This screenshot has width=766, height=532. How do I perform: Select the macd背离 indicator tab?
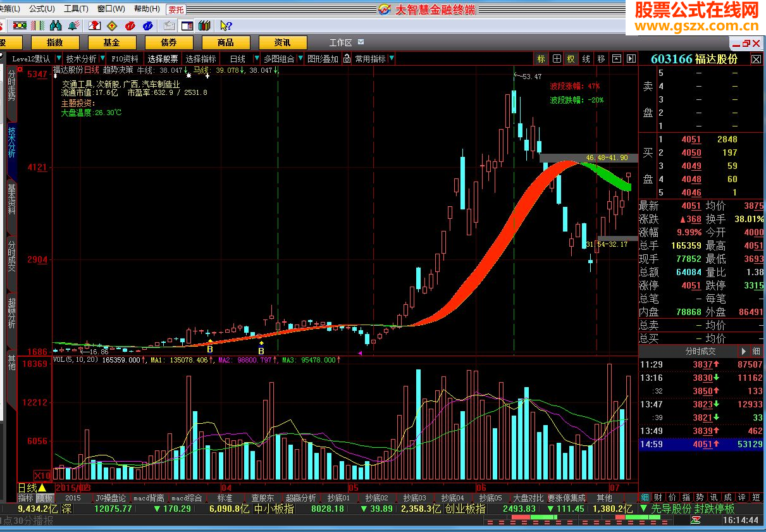(x=149, y=498)
